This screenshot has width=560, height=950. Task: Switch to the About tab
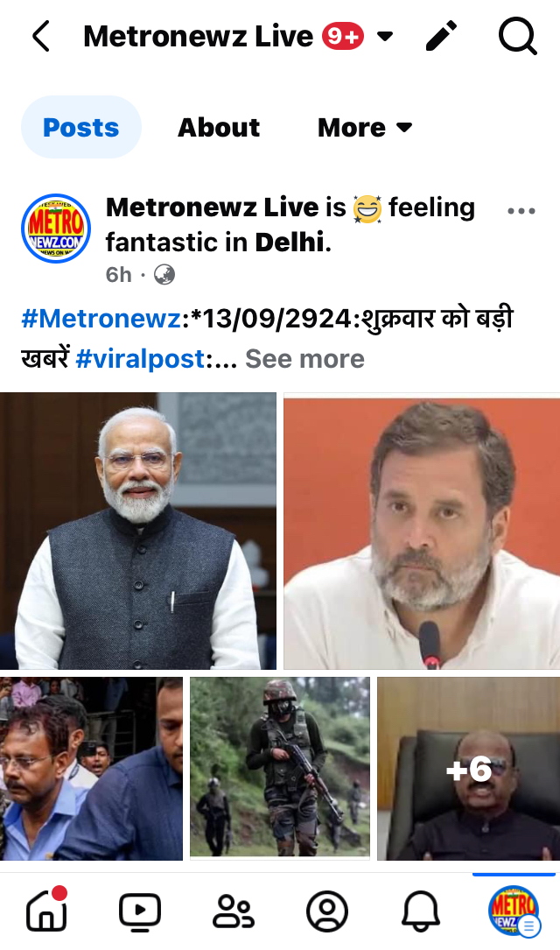point(219,127)
